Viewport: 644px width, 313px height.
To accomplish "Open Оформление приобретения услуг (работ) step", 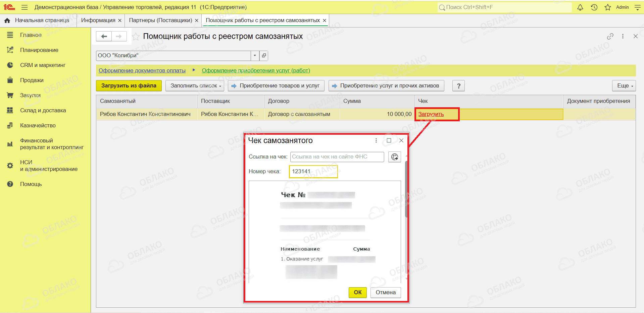I will coord(256,70).
